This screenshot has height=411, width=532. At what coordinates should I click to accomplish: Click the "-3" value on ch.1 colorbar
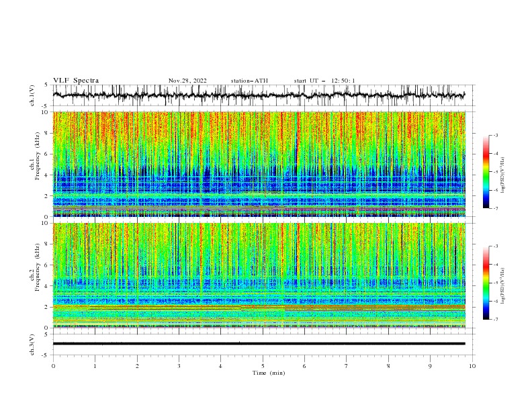click(495, 135)
